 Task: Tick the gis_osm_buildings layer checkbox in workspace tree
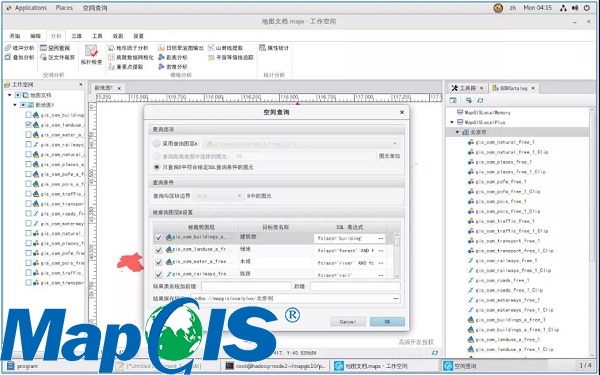pyautogui.click(x=28, y=115)
